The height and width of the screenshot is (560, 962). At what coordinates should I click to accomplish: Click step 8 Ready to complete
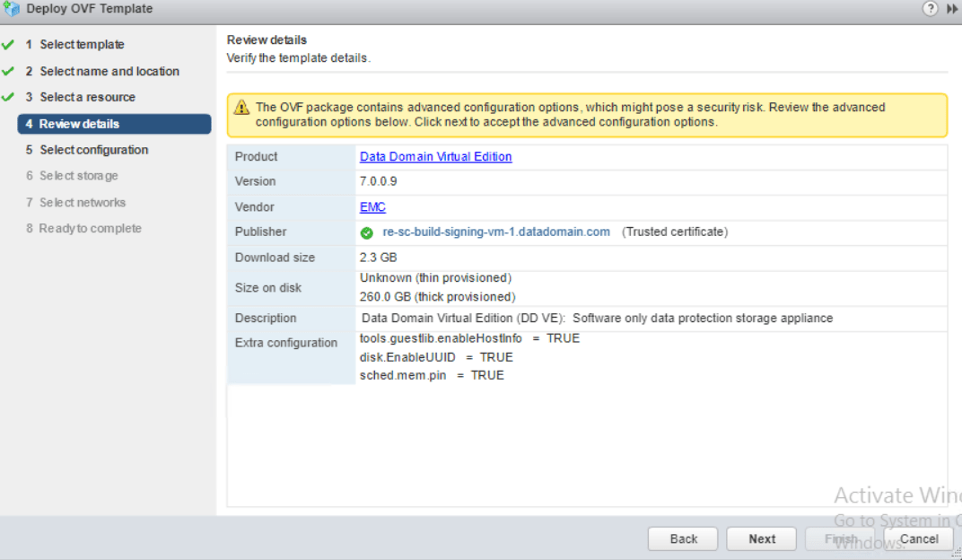click(83, 228)
